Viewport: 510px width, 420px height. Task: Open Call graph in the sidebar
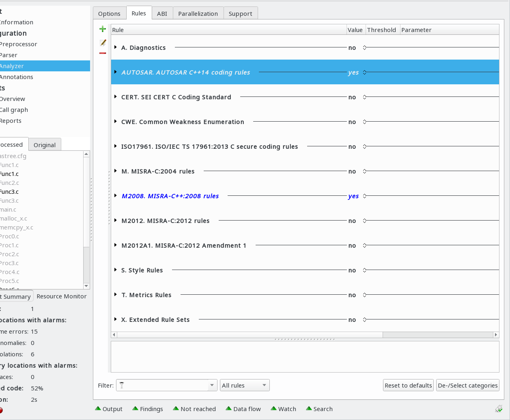pos(14,110)
